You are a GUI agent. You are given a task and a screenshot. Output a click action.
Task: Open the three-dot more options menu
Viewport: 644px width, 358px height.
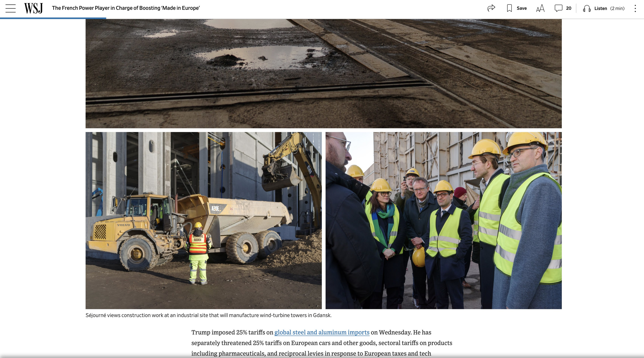tap(635, 8)
